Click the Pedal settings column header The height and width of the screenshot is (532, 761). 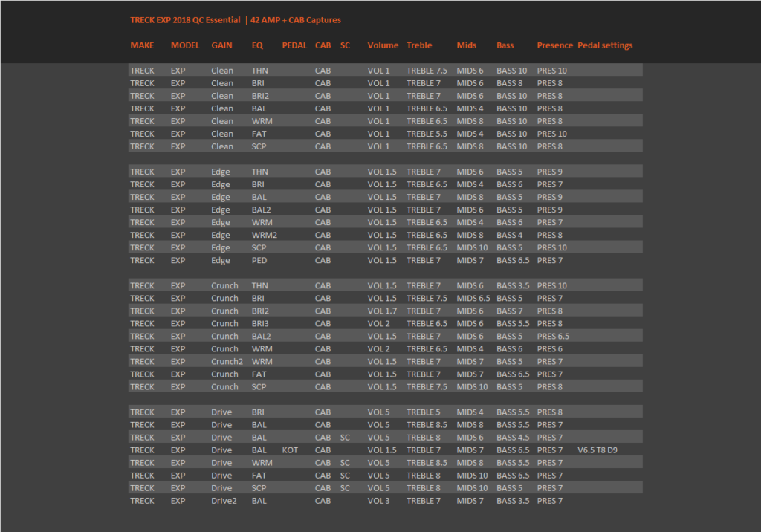(605, 45)
